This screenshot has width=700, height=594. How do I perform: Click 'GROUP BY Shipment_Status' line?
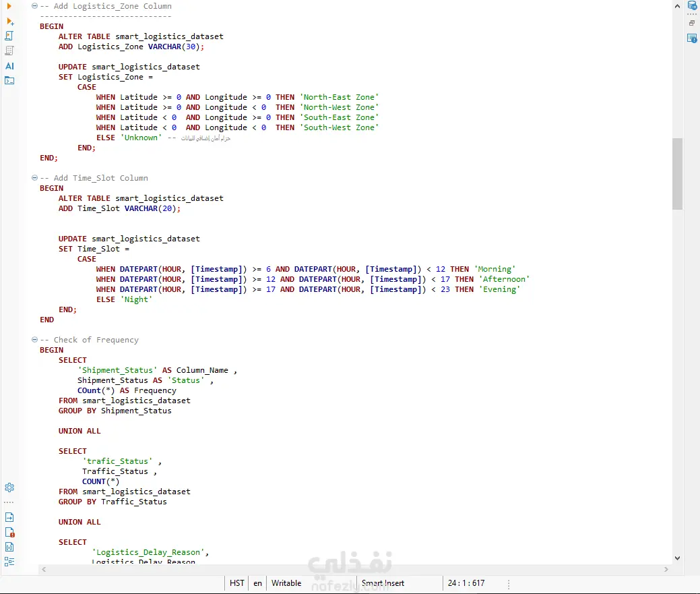pyautogui.click(x=115, y=411)
